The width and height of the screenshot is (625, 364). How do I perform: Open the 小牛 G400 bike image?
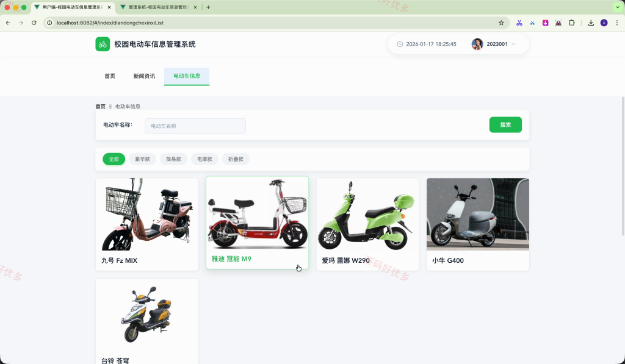pos(478,214)
